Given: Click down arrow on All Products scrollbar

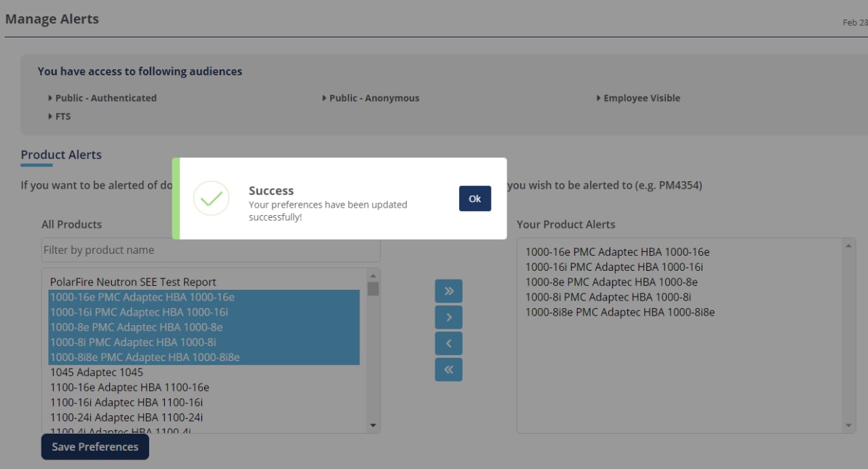Looking at the screenshot, I should click(x=372, y=424).
